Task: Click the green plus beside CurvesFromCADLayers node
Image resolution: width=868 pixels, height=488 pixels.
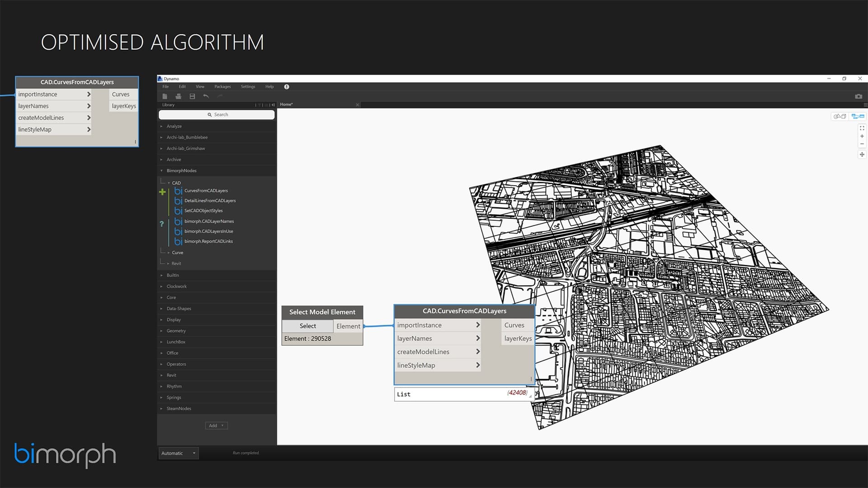Action: point(162,192)
